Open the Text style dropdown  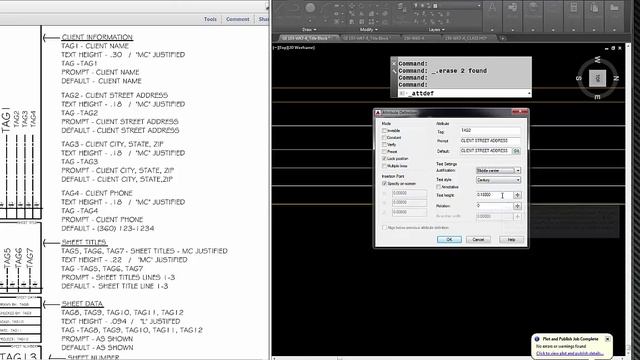point(498,180)
